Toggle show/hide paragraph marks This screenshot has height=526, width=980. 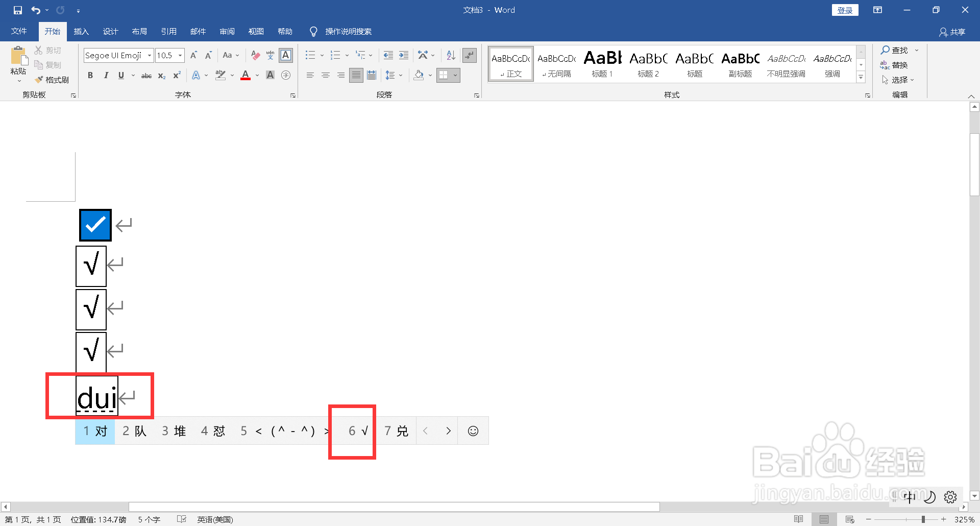tap(469, 55)
